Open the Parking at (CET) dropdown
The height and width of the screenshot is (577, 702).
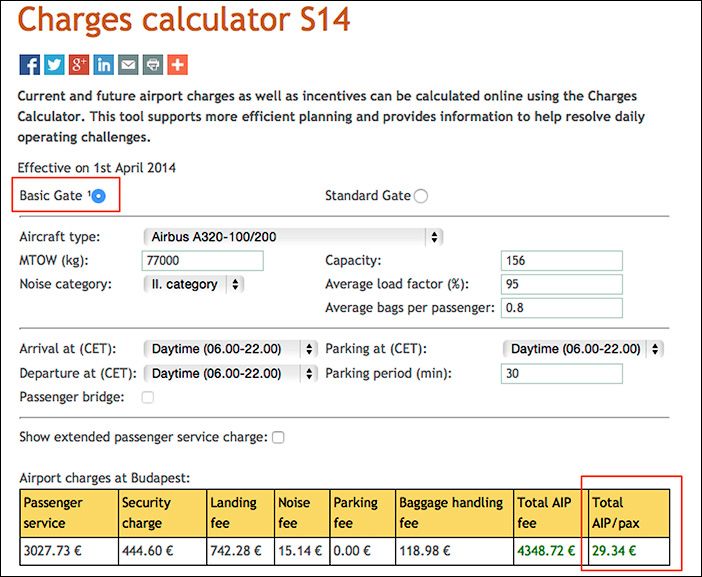pos(583,349)
